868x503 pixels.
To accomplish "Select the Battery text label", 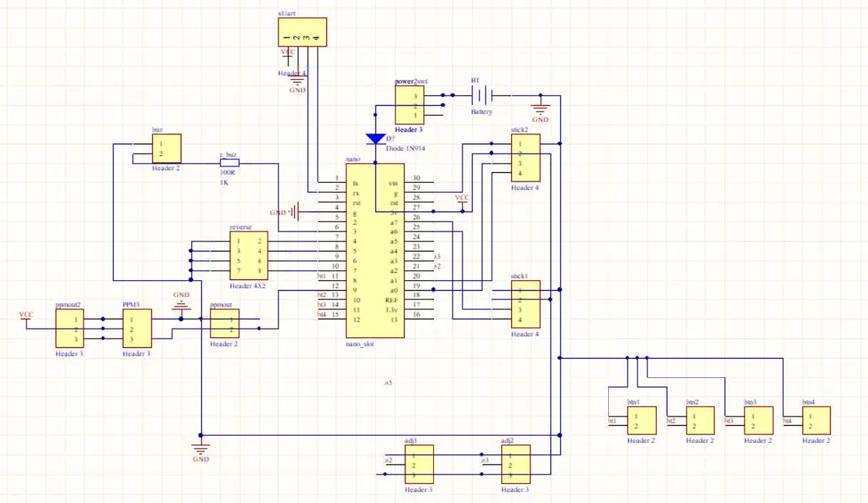I will pyautogui.click(x=481, y=111).
